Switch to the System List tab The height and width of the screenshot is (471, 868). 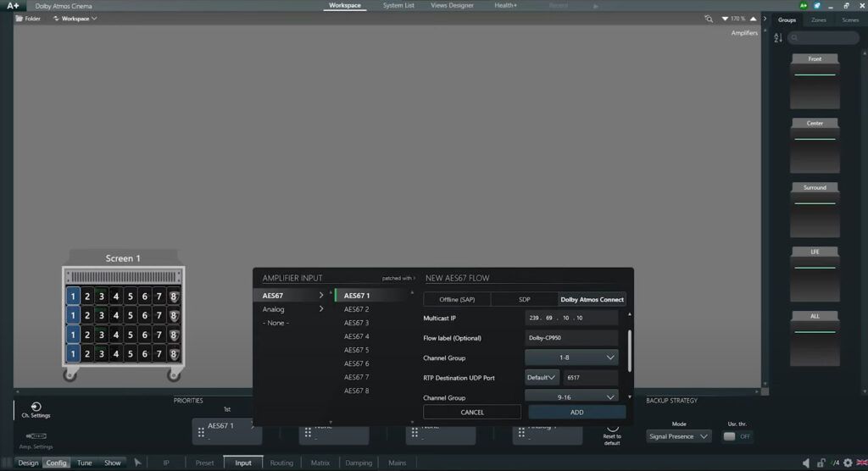pos(398,5)
